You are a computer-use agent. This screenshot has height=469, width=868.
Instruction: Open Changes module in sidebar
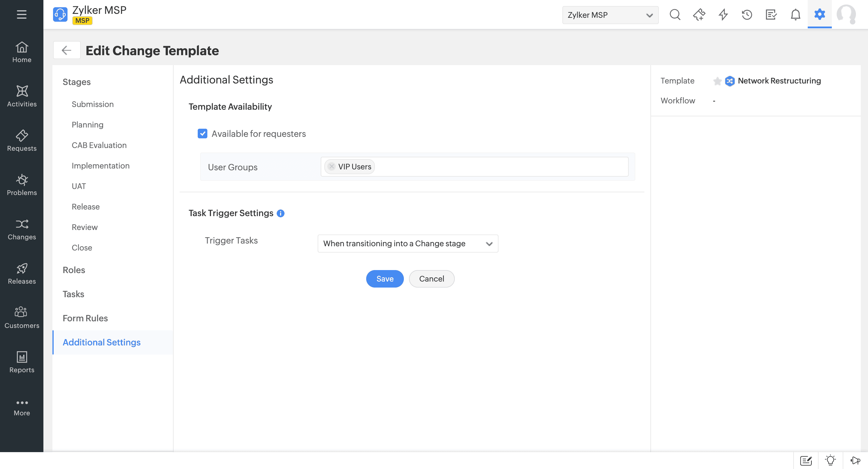click(x=22, y=230)
